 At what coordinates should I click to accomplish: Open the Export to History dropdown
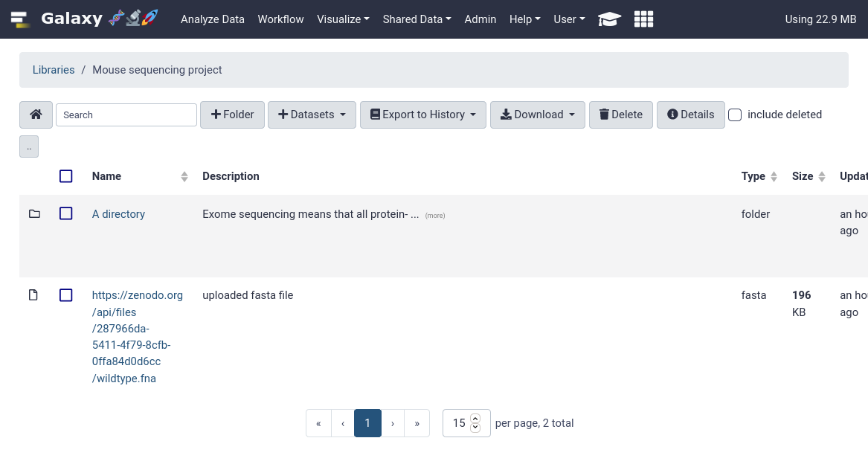423,115
